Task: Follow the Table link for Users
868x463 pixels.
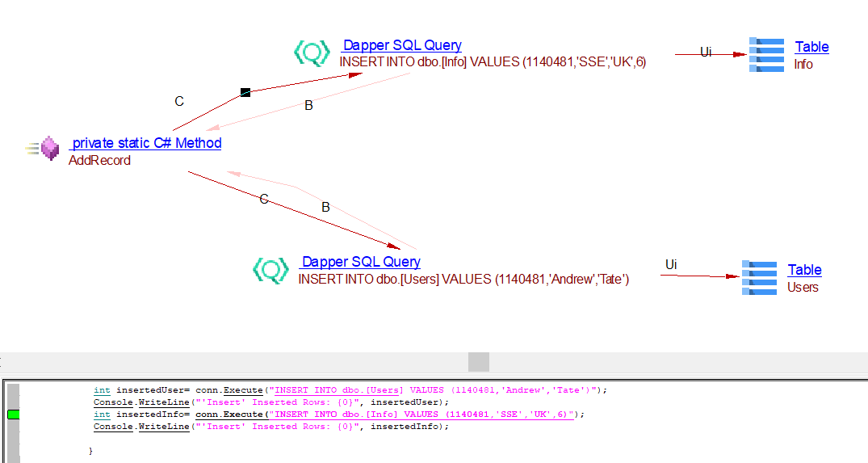Action: [x=804, y=270]
